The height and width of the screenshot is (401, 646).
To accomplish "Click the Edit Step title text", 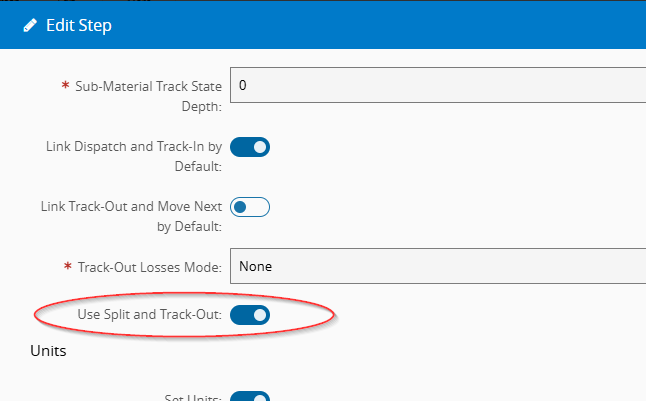I will coord(79,26).
